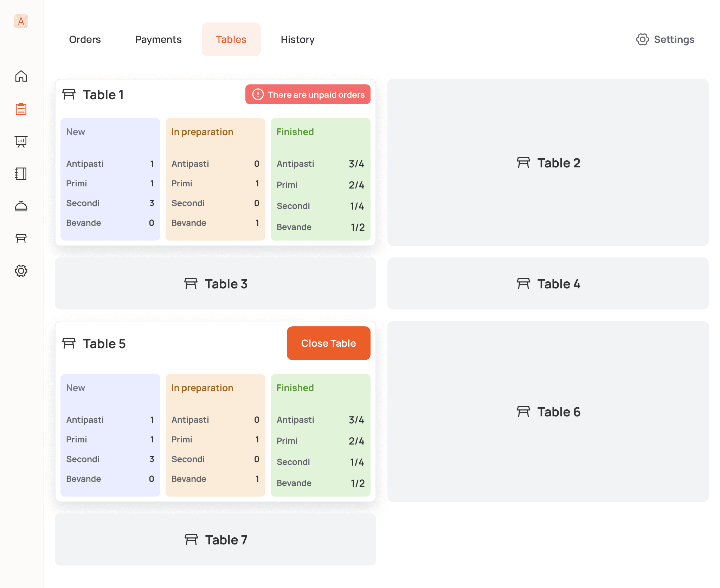Click the app logo letter A
Image resolution: width=720 pixels, height=588 pixels.
(21, 21)
